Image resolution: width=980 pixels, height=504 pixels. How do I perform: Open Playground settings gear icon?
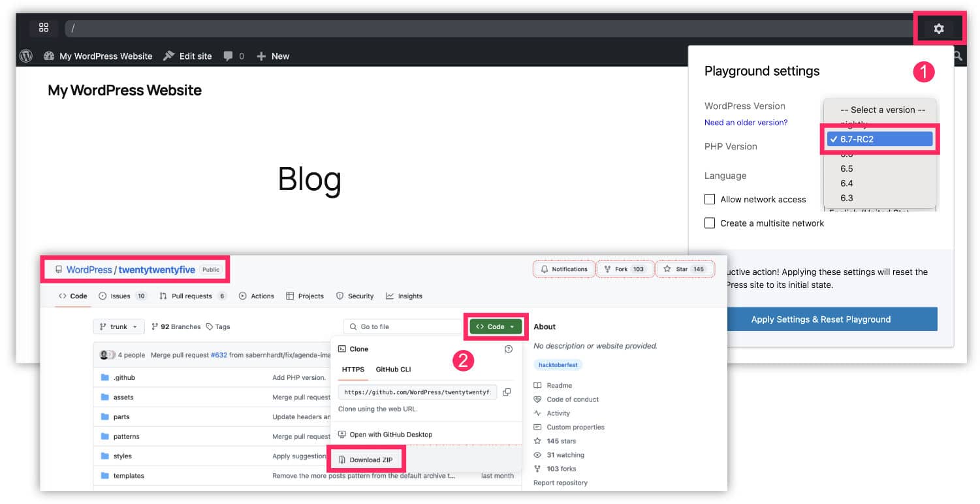click(938, 28)
